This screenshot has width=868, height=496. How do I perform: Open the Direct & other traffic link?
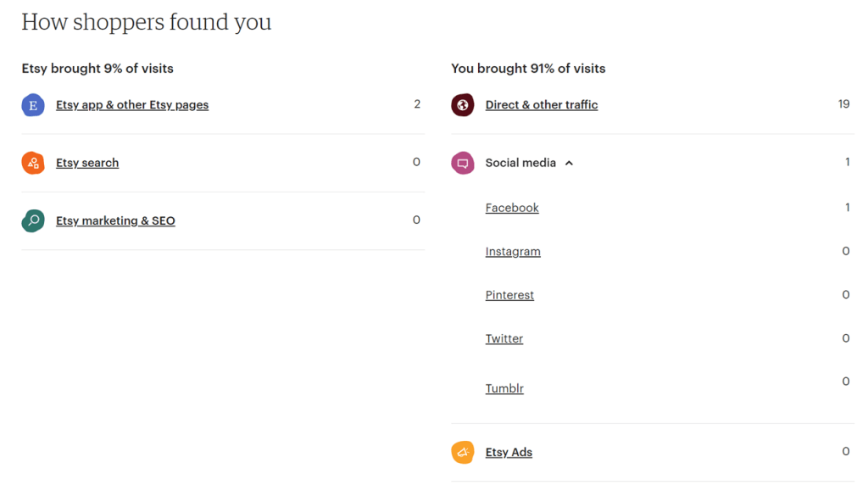542,105
